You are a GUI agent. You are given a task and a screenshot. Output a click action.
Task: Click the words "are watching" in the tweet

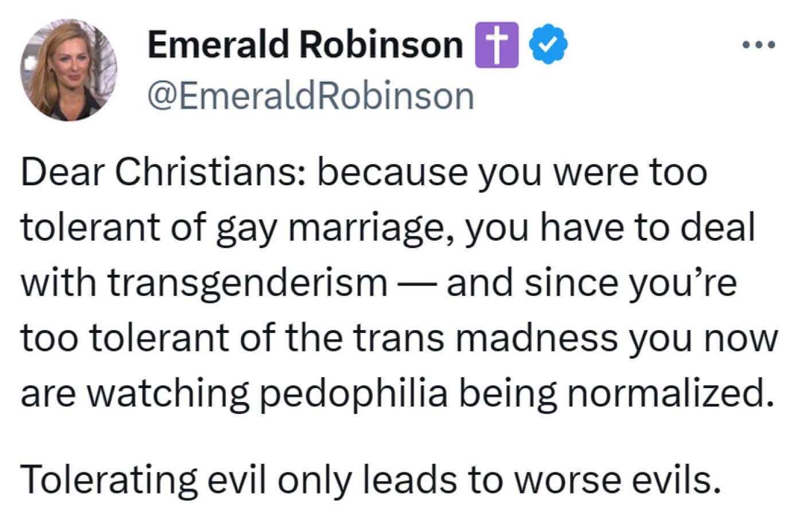point(135,393)
